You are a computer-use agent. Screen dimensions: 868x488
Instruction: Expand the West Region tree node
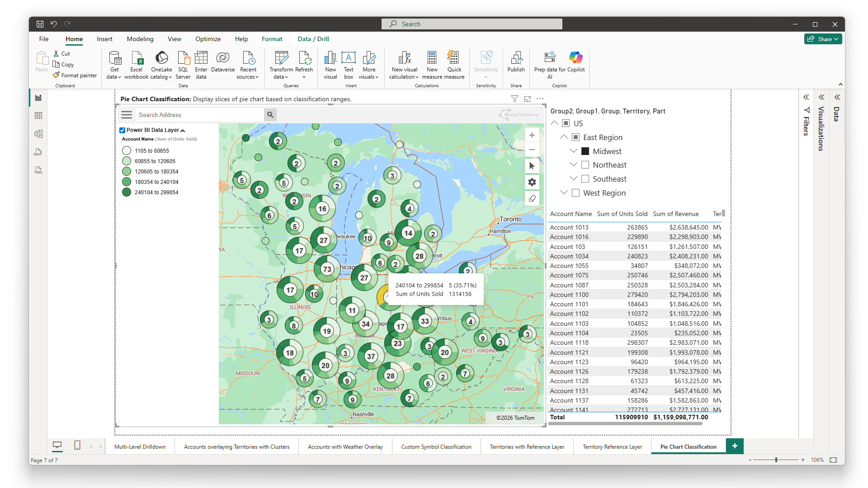[564, 192]
